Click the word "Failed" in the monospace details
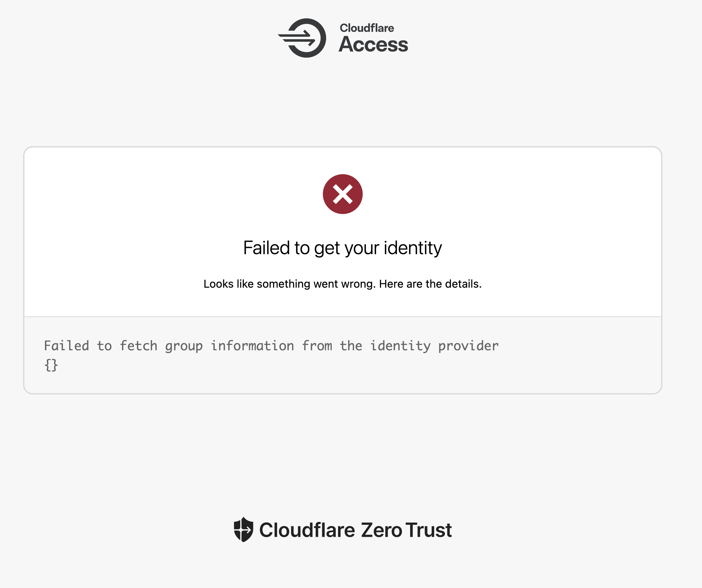Viewport: 702px width, 588px height. (66, 346)
